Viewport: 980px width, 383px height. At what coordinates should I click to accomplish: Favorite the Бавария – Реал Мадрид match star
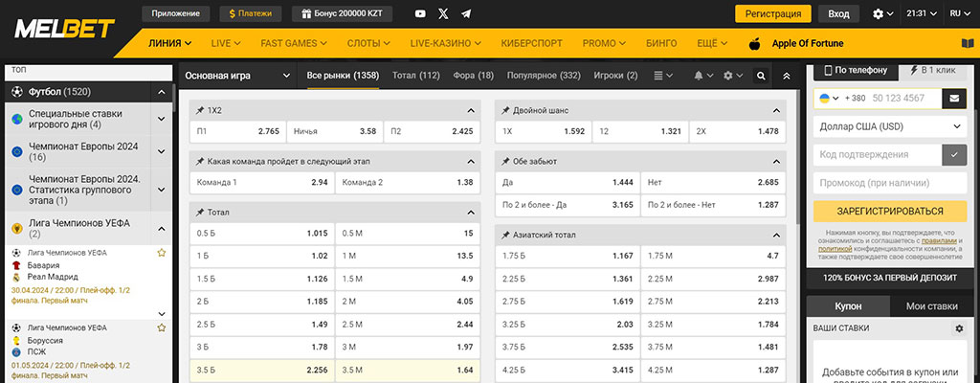(161, 253)
